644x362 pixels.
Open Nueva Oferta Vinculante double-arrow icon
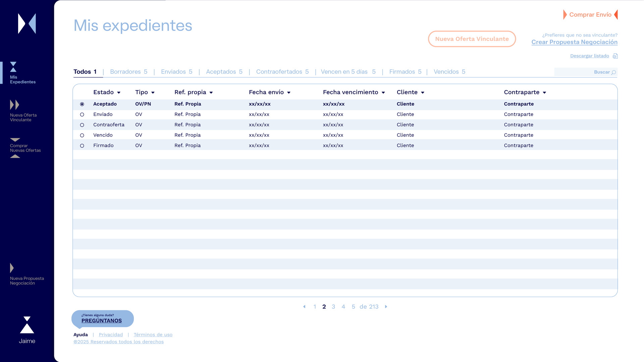[14, 105]
